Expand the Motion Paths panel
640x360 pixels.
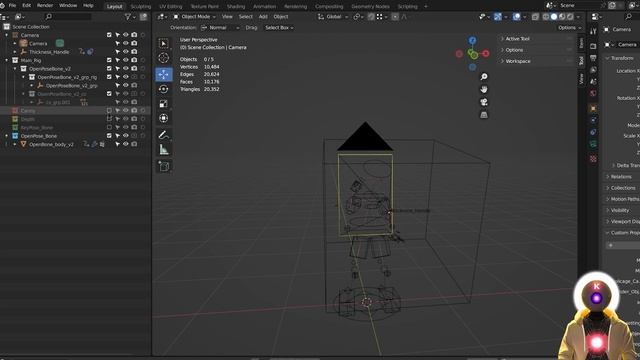coord(623,199)
